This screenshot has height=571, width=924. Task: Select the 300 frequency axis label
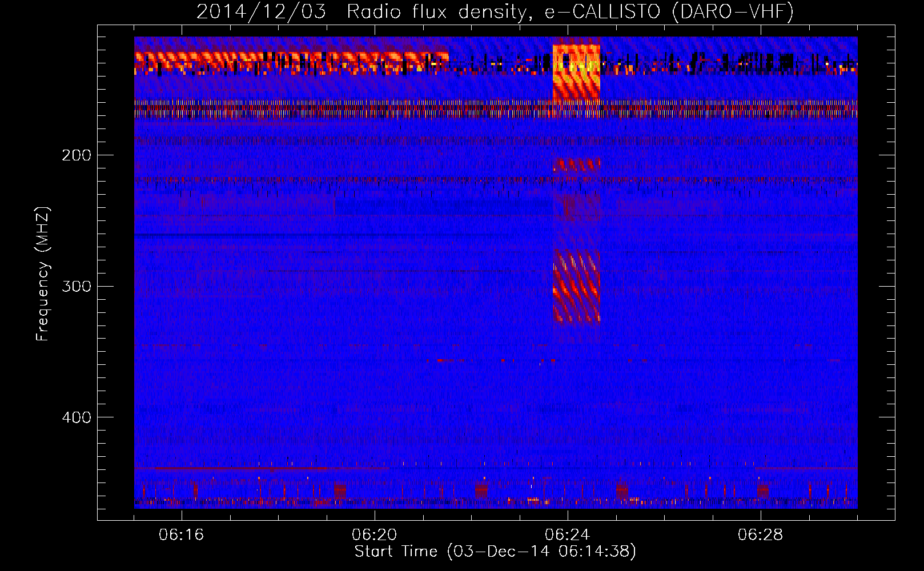[x=77, y=286]
